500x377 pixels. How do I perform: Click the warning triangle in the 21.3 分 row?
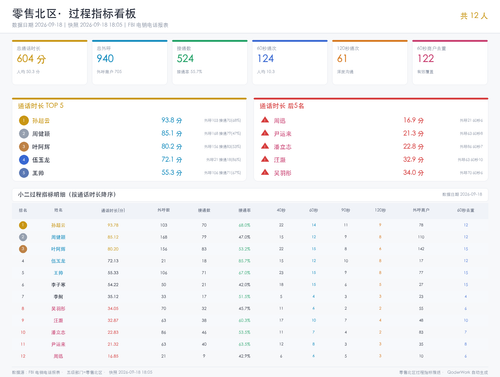tap(265, 133)
